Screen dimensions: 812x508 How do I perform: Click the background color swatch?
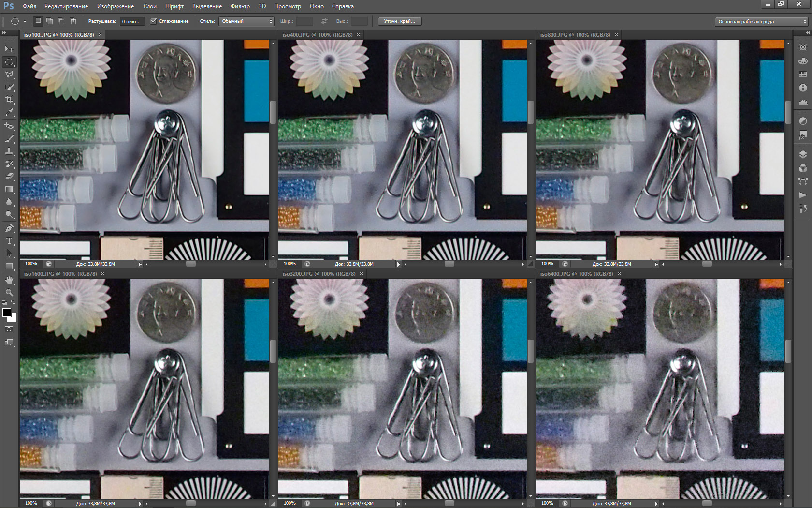14,318
